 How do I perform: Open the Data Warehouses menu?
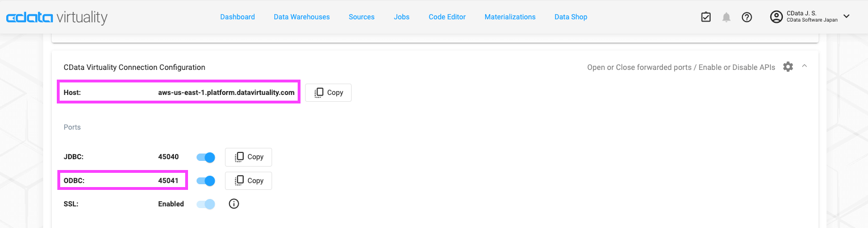302,17
